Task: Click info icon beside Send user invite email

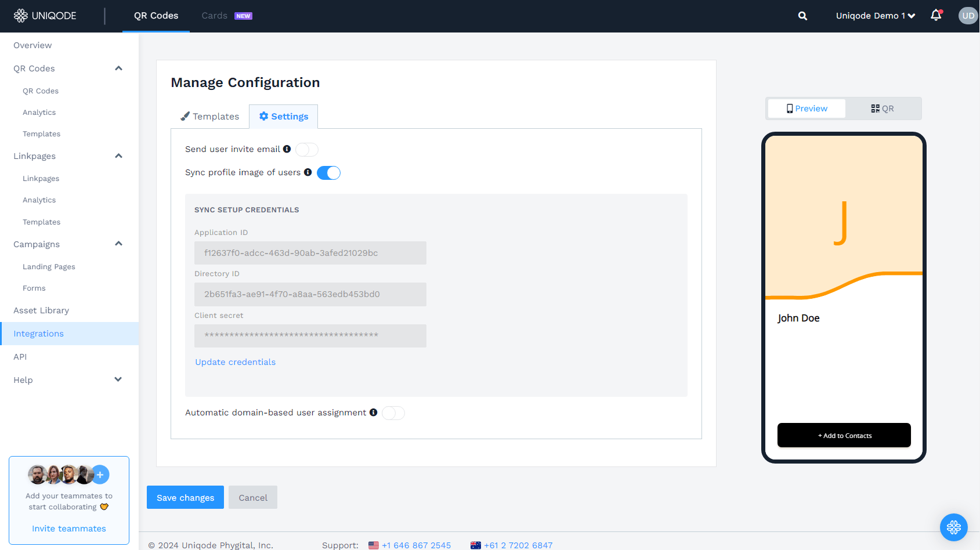Action: point(287,149)
